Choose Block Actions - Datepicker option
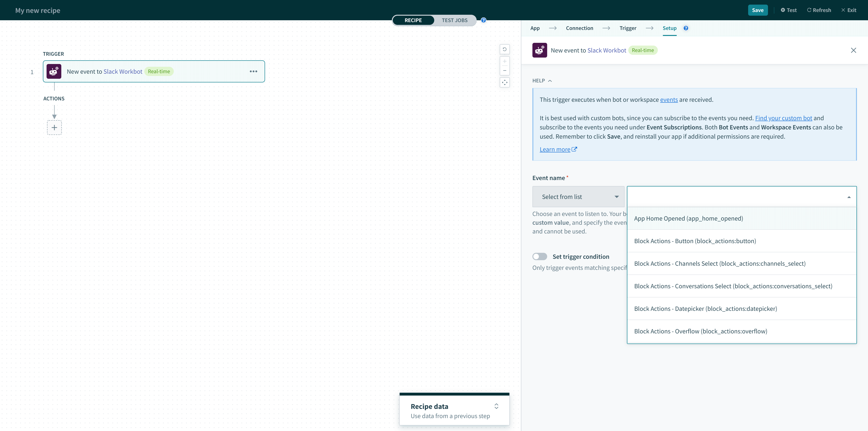Viewport: 868px width, 431px height. 706,309
